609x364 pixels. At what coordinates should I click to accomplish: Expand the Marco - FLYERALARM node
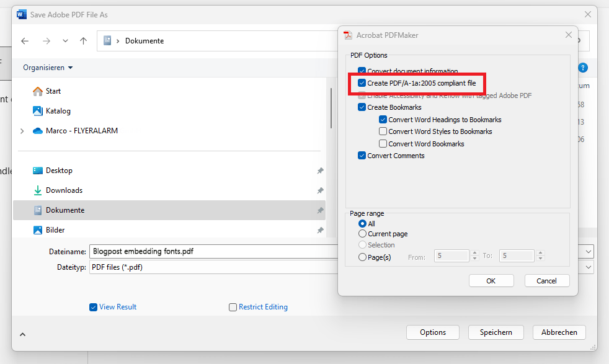pos(22,131)
